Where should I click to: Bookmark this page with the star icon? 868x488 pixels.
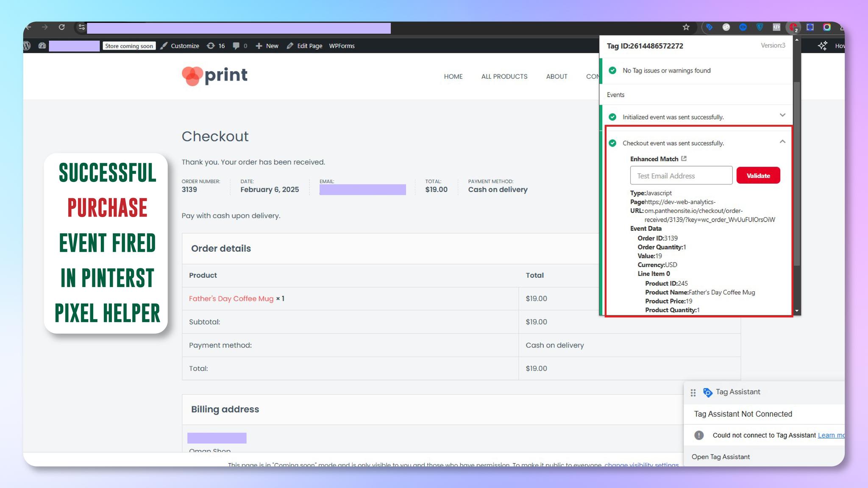pos(686,28)
